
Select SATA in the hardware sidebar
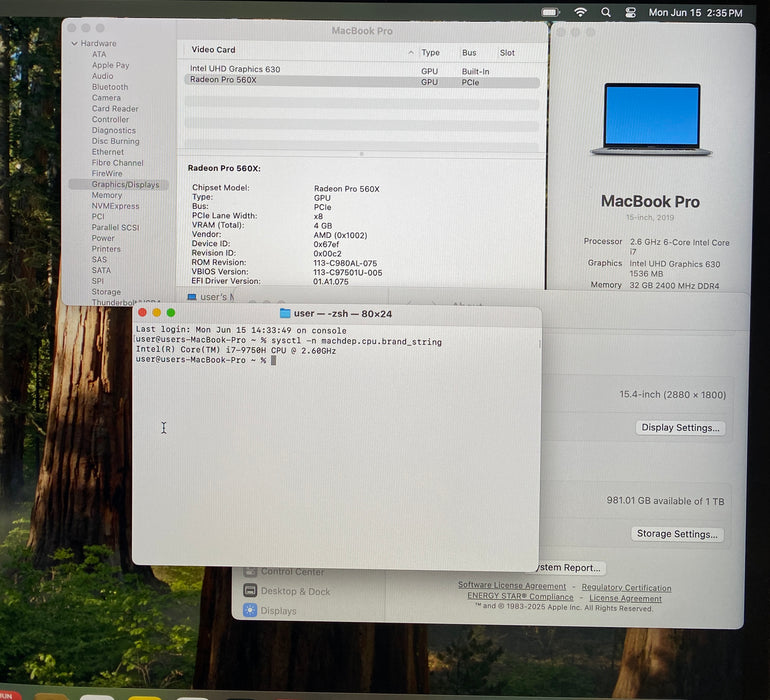point(101,270)
